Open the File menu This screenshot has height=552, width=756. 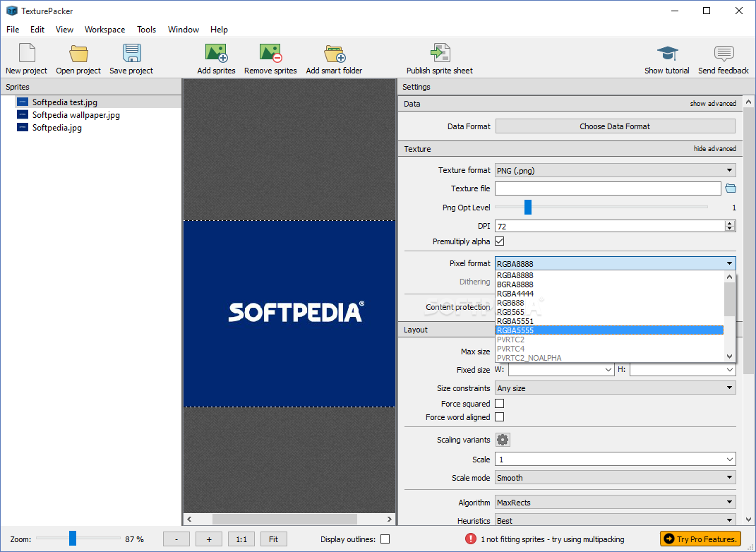point(13,30)
